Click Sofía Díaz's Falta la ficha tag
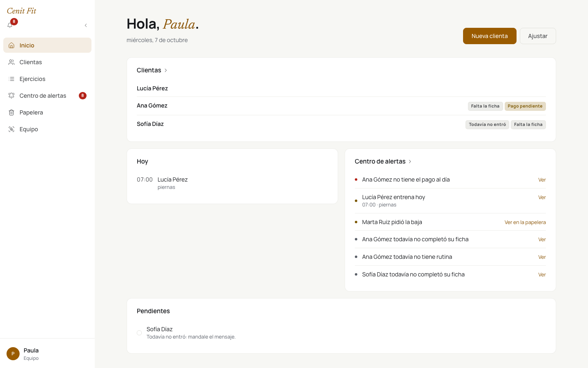Viewport: 588px width, 368px height. [x=528, y=125]
